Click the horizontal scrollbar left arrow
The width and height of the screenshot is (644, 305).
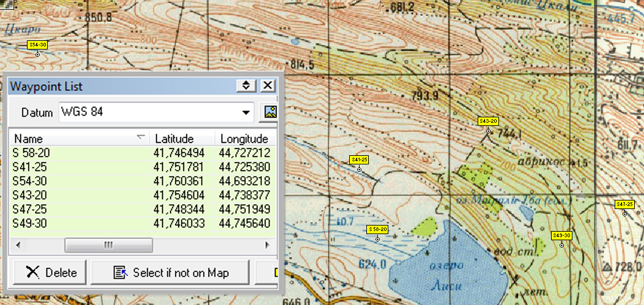click(18, 246)
